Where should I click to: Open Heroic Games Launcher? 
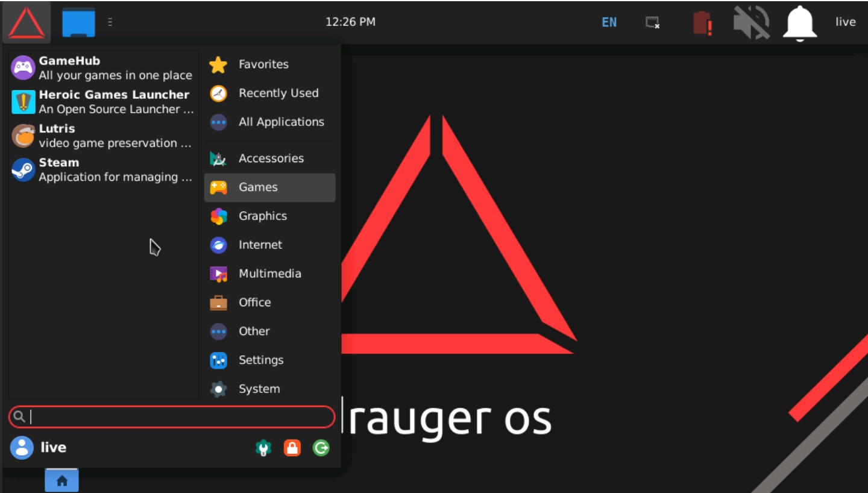(102, 102)
